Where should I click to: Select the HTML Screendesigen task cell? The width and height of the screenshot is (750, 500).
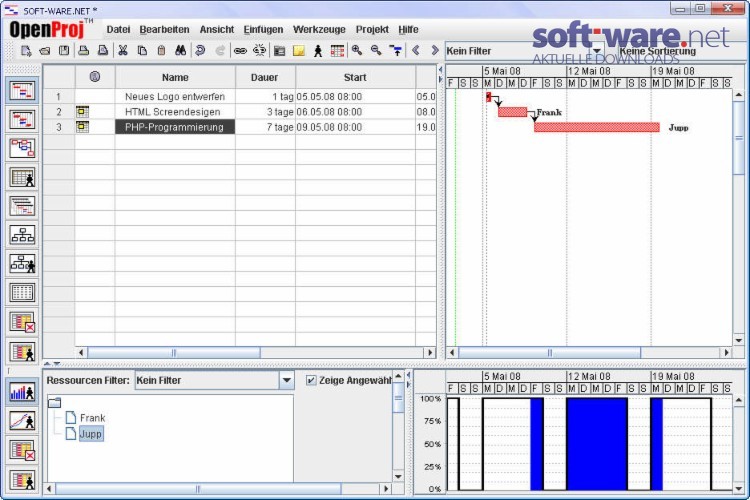(175, 112)
